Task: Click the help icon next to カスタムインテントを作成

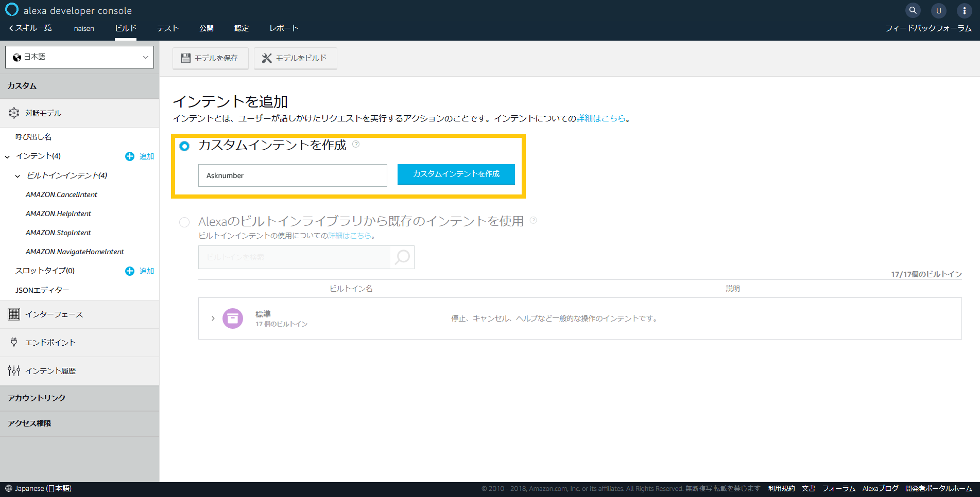Action: coord(356,145)
